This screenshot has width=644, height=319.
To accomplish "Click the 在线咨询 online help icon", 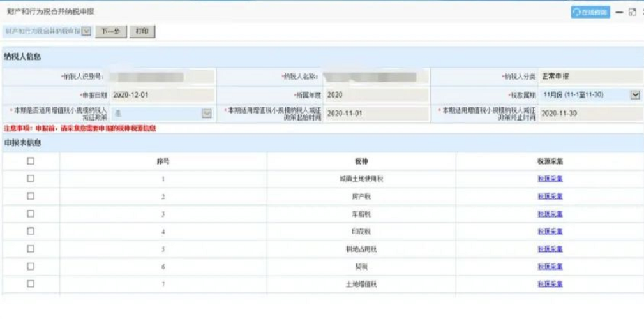I will point(590,12).
